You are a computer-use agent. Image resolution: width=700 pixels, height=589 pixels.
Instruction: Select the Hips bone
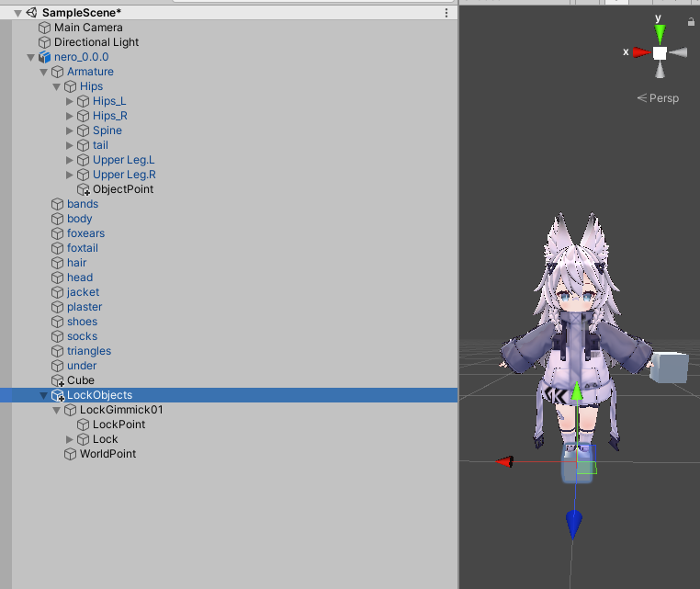[91, 86]
